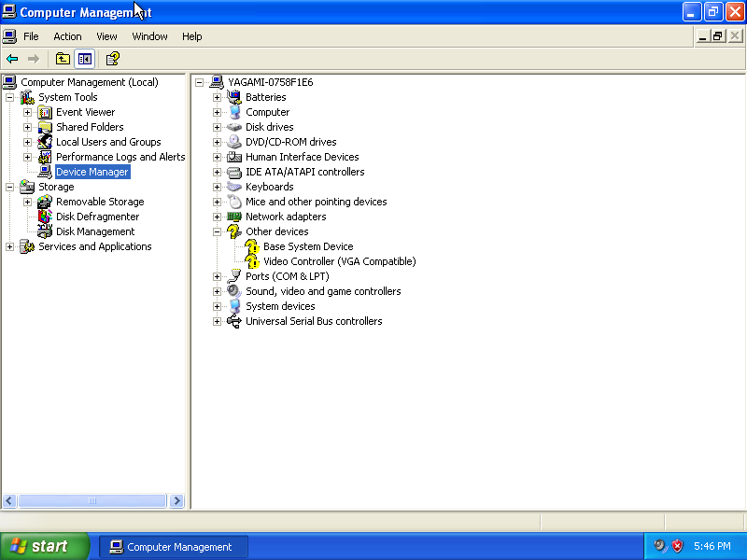Click the Up one level folder icon
This screenshot has height=560, width=747.
[63, 59]
